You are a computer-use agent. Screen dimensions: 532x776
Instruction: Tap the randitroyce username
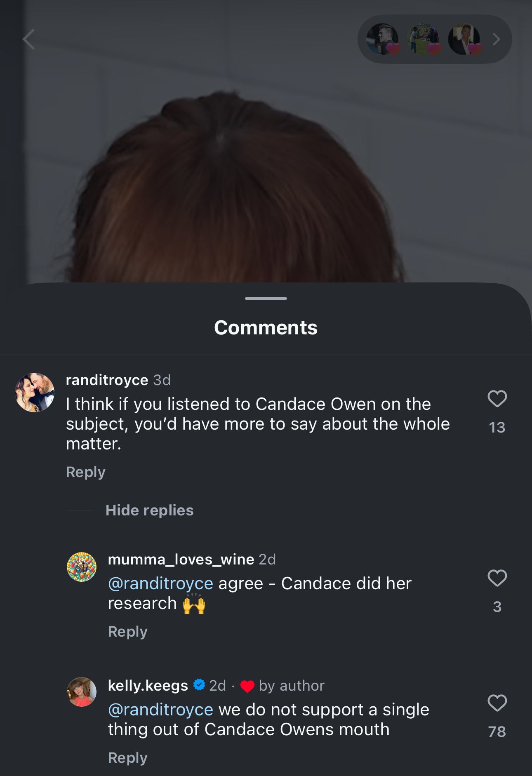point(107,380)
